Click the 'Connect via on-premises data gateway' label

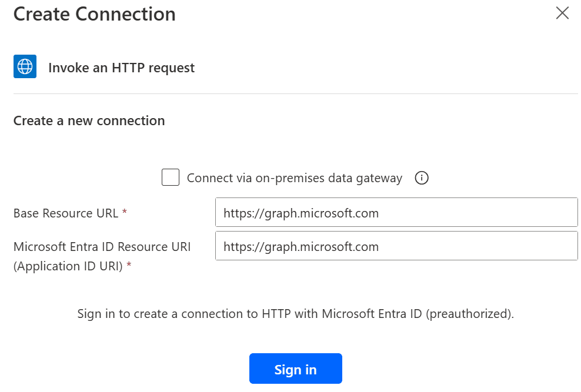click(294, 178)
